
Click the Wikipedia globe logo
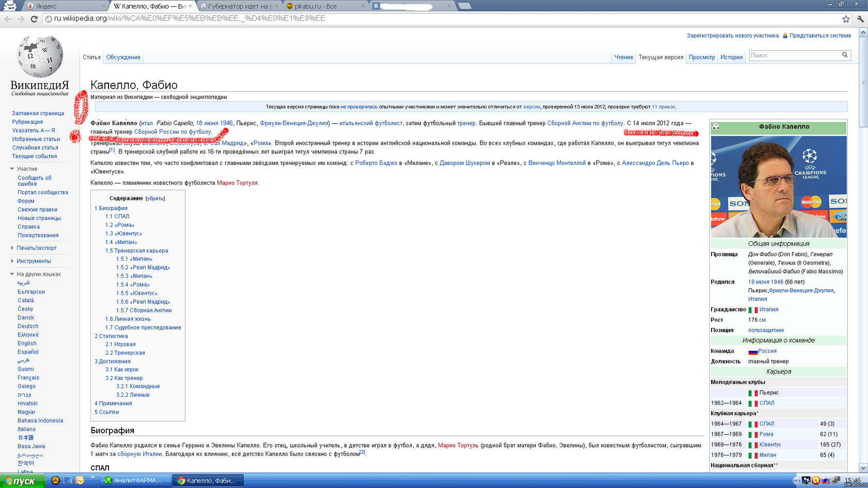point(40,56)
